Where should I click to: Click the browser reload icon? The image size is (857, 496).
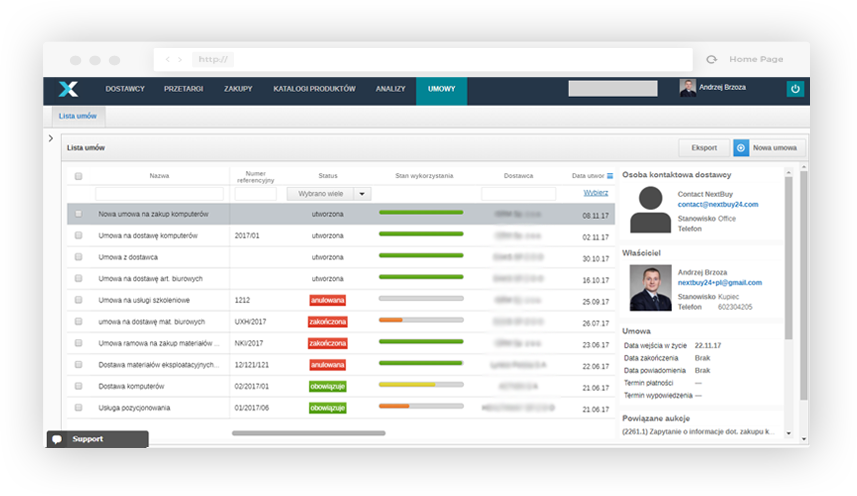pos(711,60)
